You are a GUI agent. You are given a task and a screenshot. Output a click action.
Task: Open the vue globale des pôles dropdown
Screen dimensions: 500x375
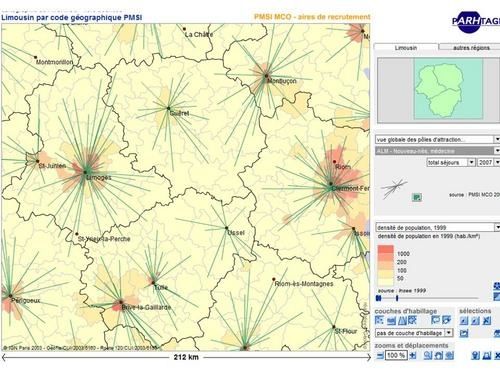(x=437, y=139)
